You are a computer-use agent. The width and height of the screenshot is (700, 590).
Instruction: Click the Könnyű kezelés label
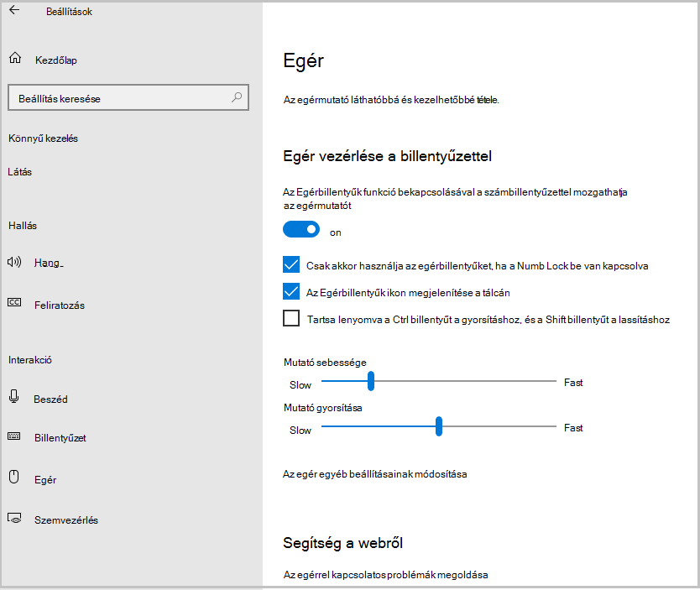click(x=43, y=138)
